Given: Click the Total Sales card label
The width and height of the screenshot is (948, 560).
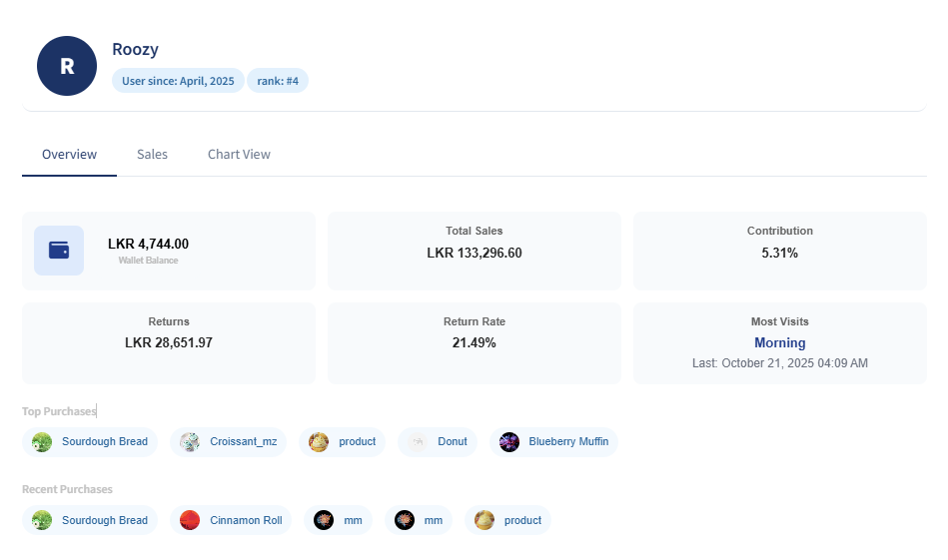Looking at the screenshot, I should click(x=474, y=231).
